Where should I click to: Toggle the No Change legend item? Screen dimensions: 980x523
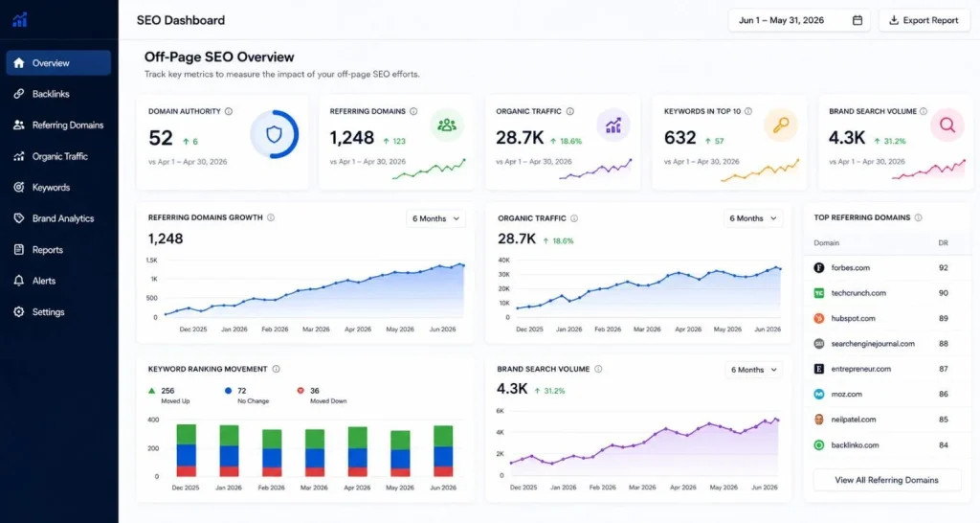click(x=247, y=396)
